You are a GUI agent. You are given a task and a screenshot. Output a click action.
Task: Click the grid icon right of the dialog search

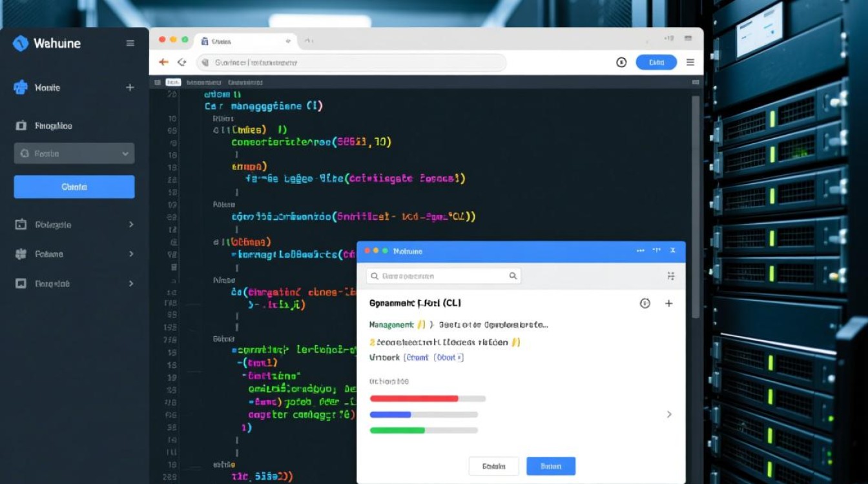[x=671, y=276]
